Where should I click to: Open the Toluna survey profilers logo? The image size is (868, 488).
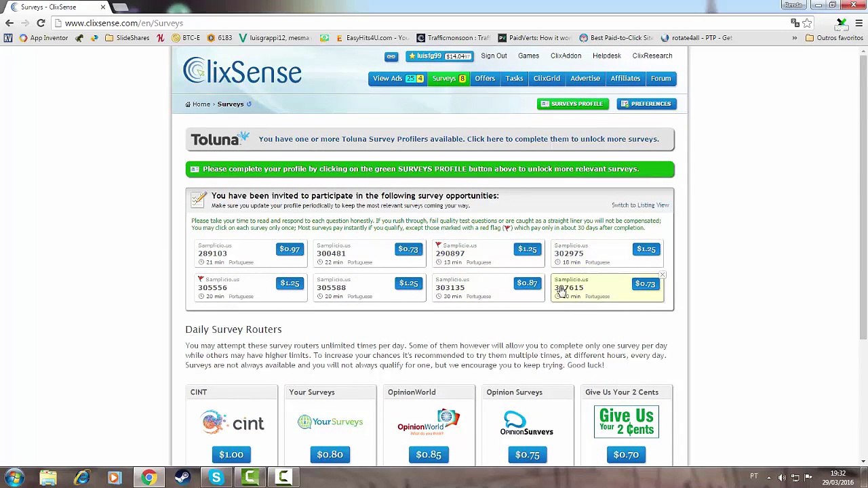tap(220, 139)
